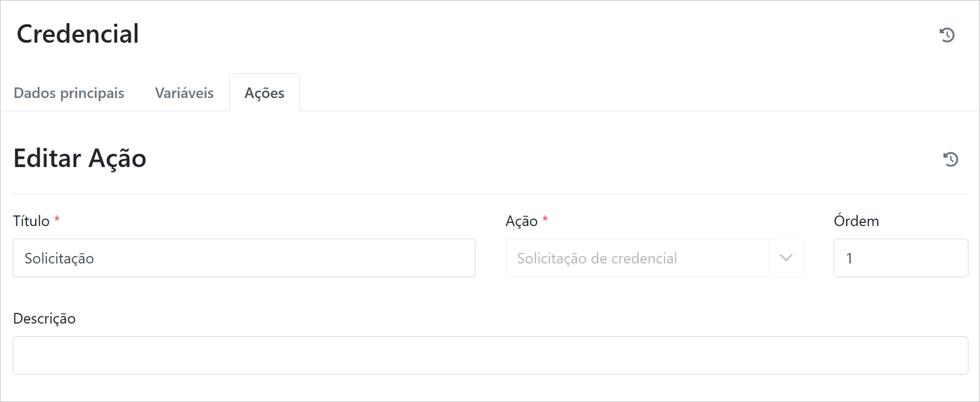
Task: Open the Solicitação de credencial combo box
Action: 637,258
